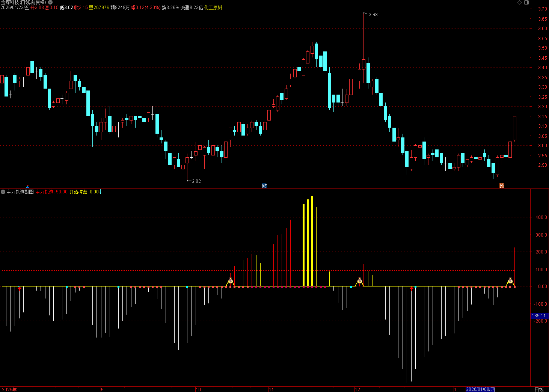Toggle the side panel layout icon at top right
Viewport: 549px width, 392px height.
coord(526,2)
